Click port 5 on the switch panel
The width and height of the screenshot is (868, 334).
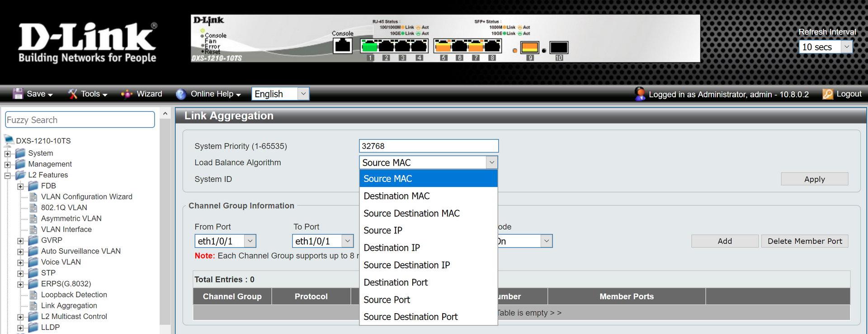tap(443, 46)
